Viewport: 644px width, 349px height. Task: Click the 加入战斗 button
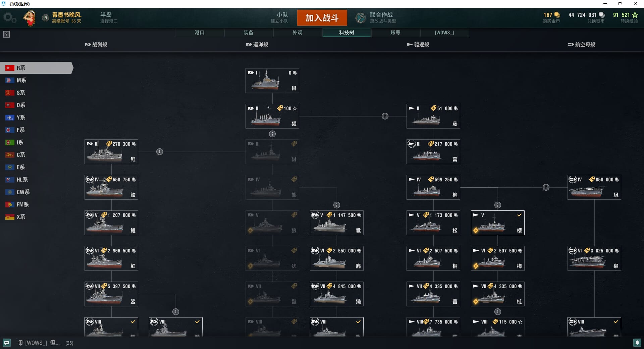[x=322, y=18]
